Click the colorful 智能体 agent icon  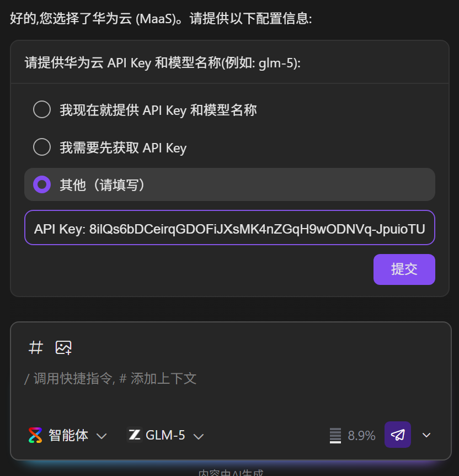point(35,435)
